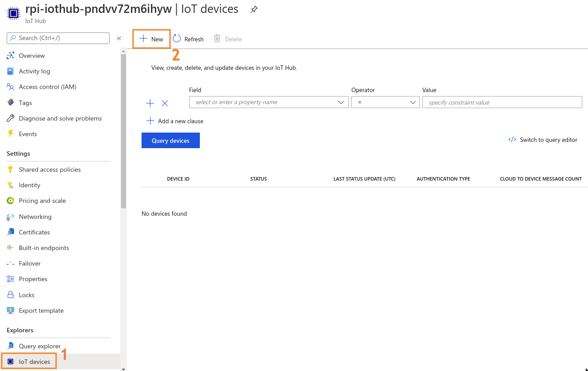Click the Access control people icon
588x371 pixels.
click(x=11, y=87)
